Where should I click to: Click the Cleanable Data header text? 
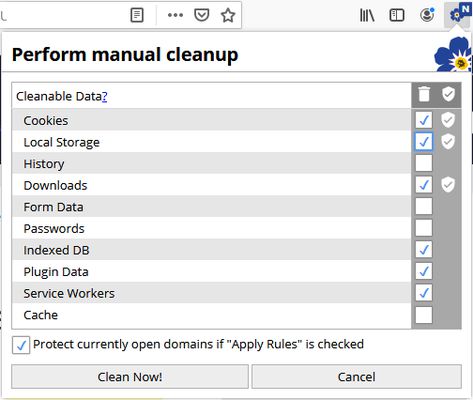[x=59, y=96]
